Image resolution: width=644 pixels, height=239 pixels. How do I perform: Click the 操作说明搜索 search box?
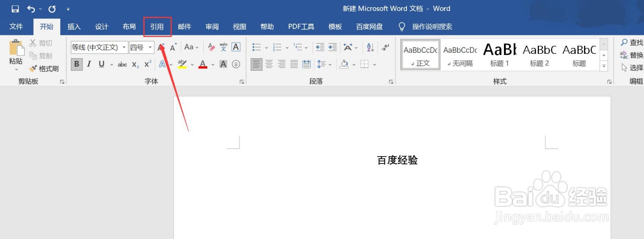(432, 27)
